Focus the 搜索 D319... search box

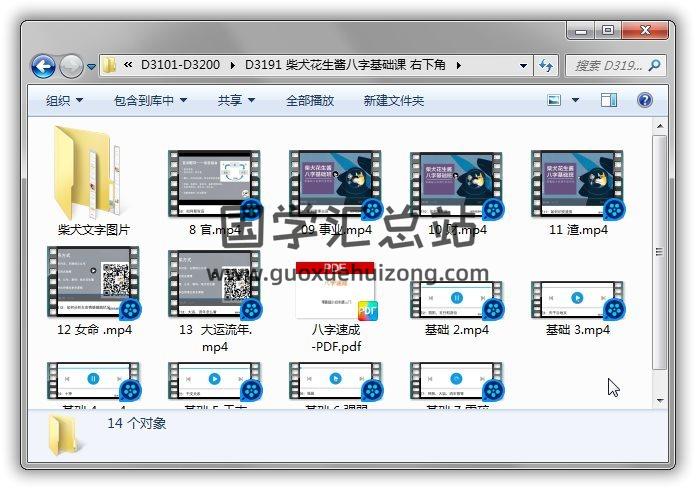pos(616,66)
